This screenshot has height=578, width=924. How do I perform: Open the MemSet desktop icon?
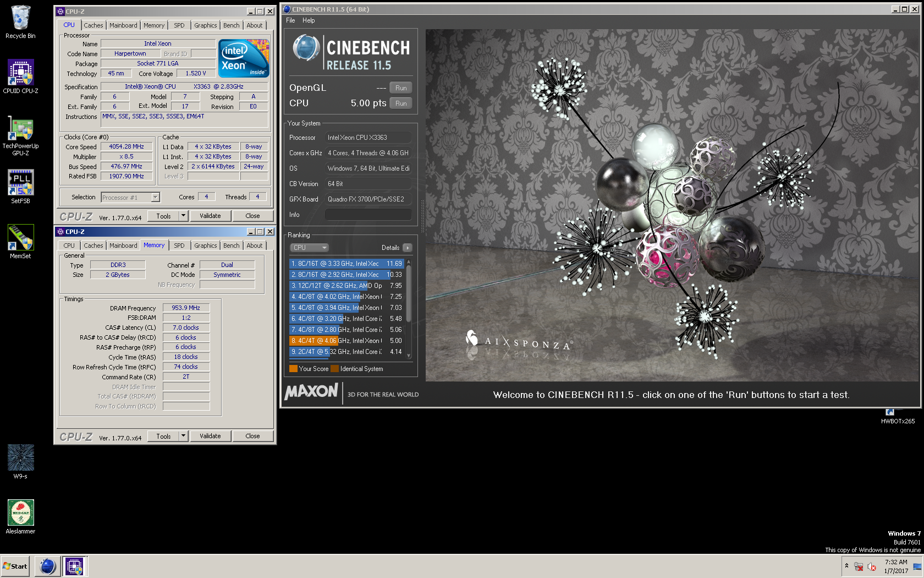pyautogui.click(x=20, y=242)
